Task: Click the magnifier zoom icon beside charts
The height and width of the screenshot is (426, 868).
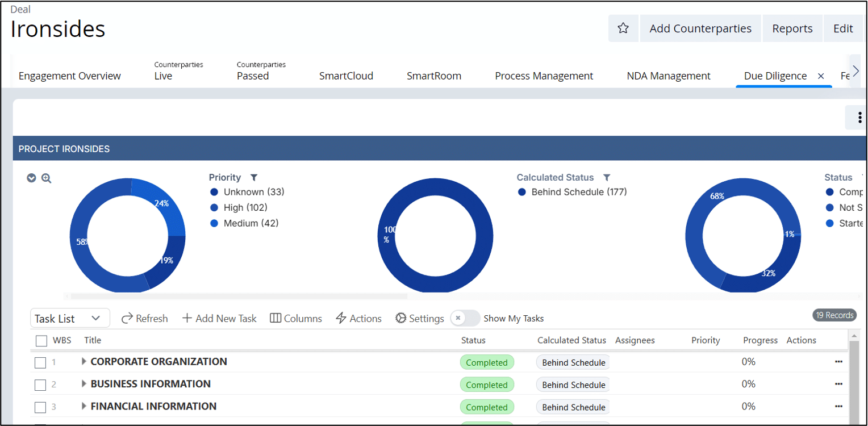Action: click(x=47, y=178)
